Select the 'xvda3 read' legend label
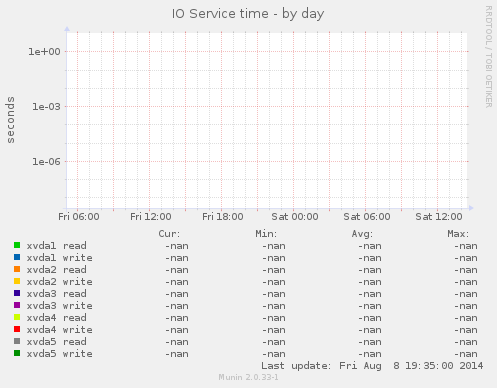Screen dimensions: 497x388 (x=57, y=294)
